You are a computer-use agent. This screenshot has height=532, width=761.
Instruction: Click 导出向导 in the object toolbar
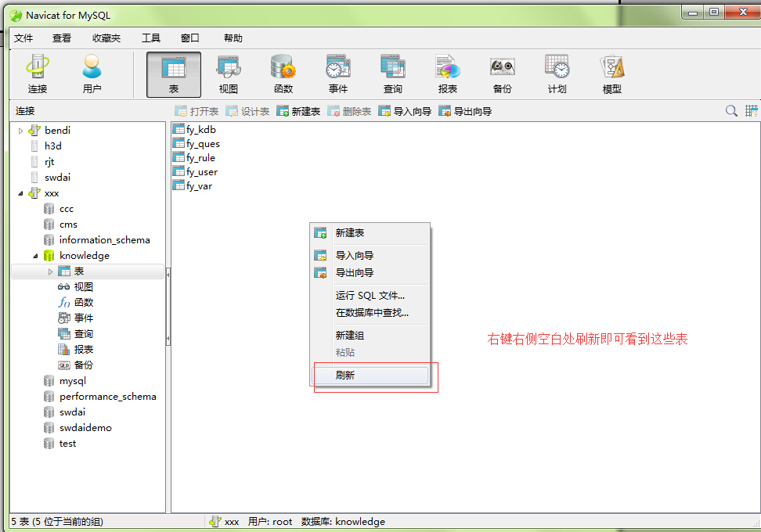(x=465, y=112)
